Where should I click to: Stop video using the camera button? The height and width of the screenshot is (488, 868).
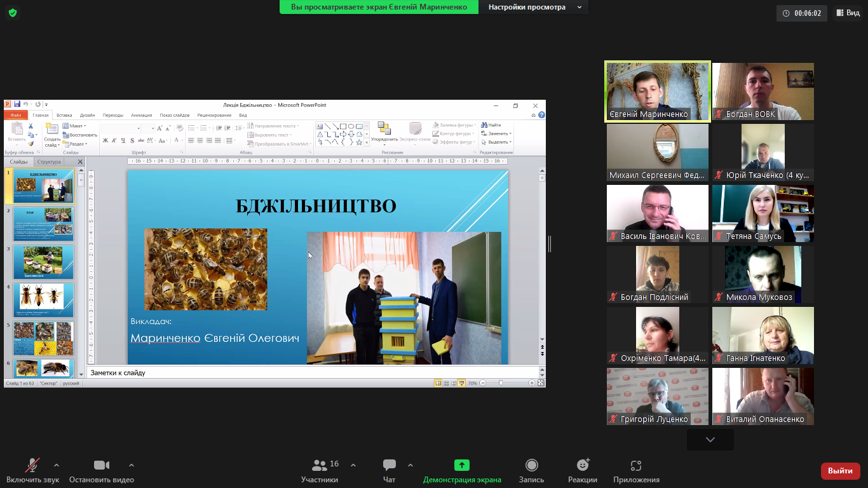(x=102, y=466)
